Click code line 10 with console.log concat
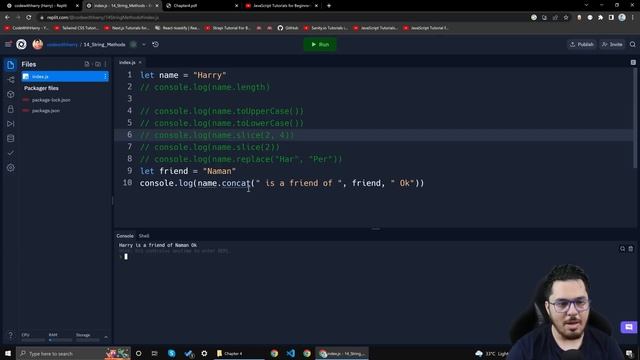Viewport: 640px width, 360px height. [282, 183]
